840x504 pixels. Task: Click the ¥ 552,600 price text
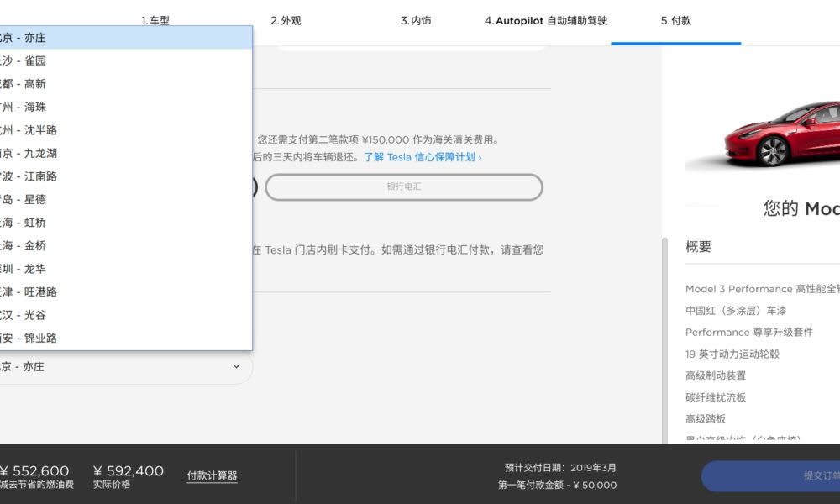pyautogui.click(x=34, y=470)
